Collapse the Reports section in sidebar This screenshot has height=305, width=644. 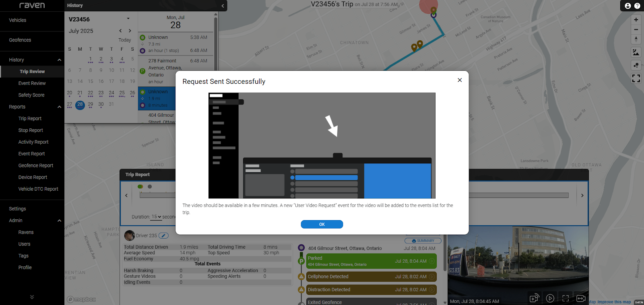click(59, 107)
